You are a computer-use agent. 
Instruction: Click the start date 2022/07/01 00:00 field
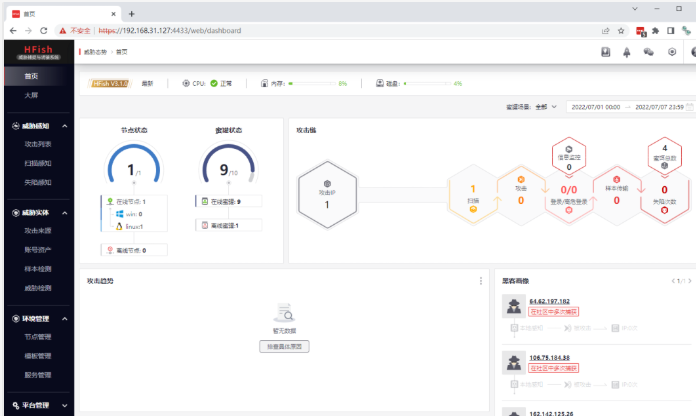596,107
